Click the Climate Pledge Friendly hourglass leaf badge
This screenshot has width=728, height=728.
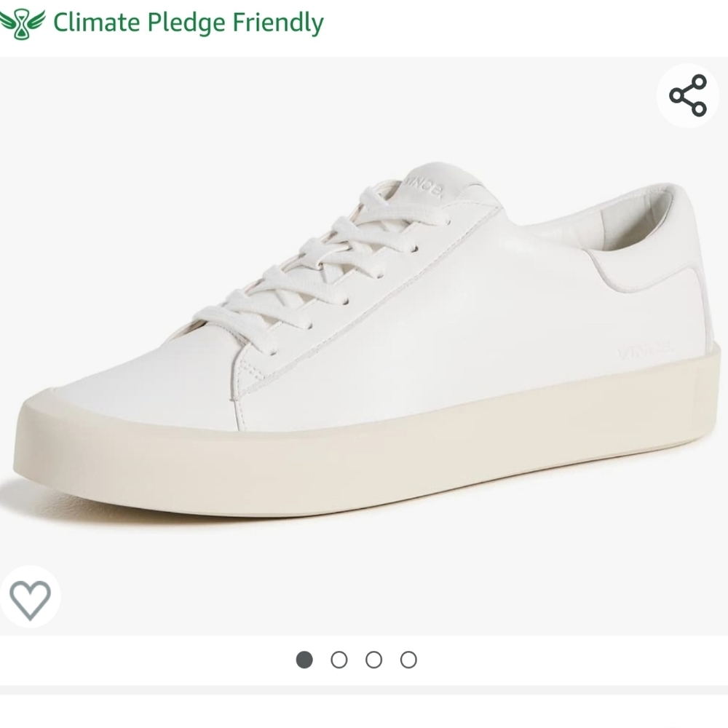(22, 22)
